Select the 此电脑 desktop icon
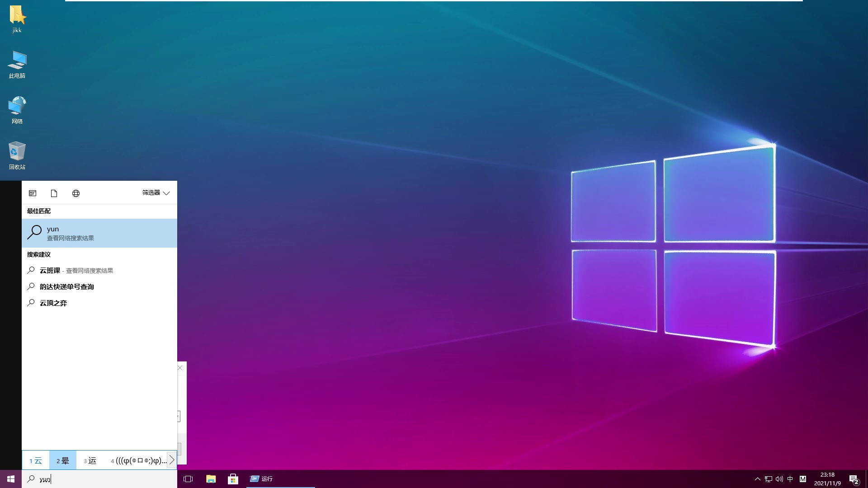 (17, 65)
